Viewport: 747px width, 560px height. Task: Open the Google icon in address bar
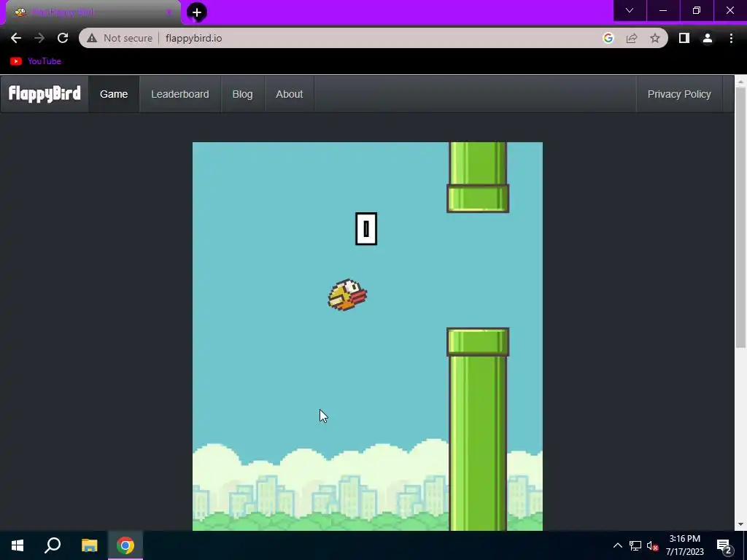click(608, 38)
